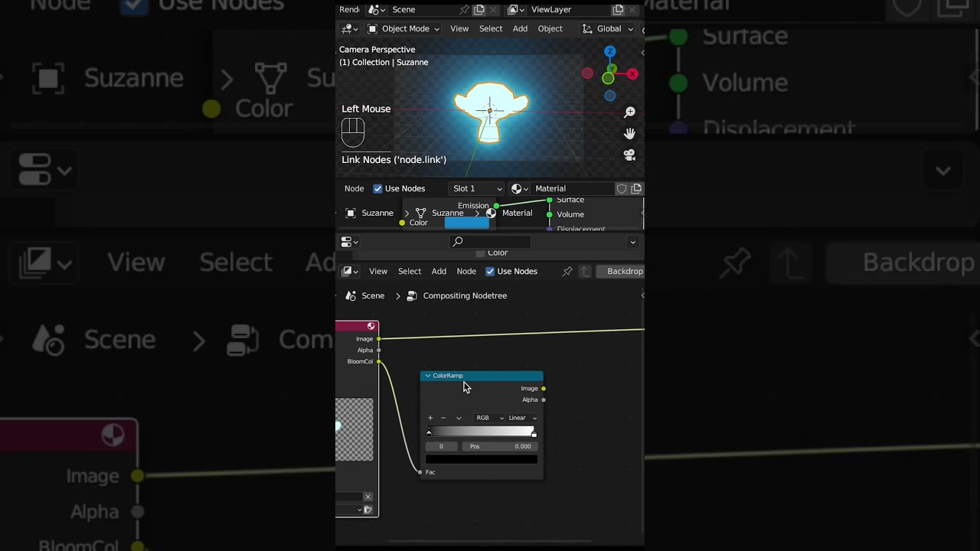
Task: Open the blue emission Color swatch
Action: [x=467, y=223]
